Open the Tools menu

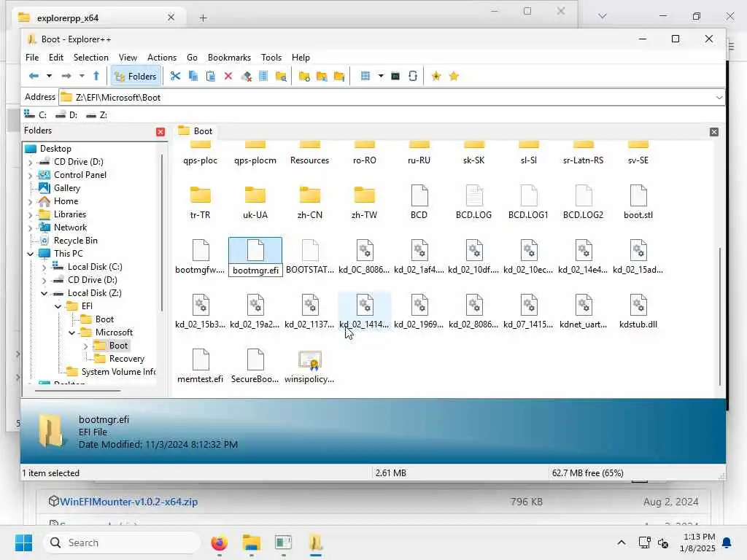coord(271,57)
